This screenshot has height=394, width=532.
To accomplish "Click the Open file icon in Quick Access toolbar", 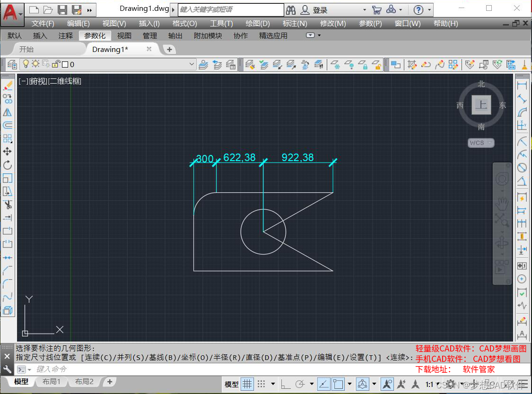I will (x=49, y=9).
